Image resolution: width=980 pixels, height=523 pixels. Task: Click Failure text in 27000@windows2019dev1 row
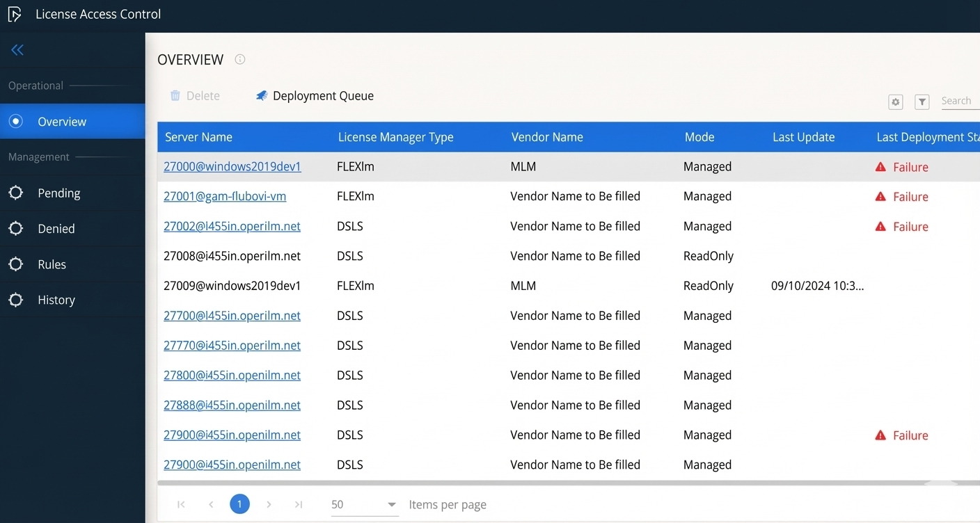(x=910, y=167)
